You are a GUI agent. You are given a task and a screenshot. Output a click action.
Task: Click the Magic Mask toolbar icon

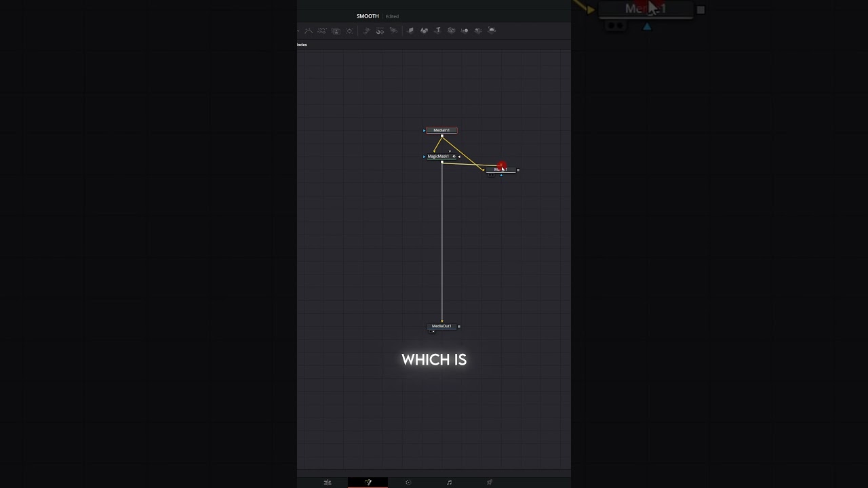click(x=336, y=30)
